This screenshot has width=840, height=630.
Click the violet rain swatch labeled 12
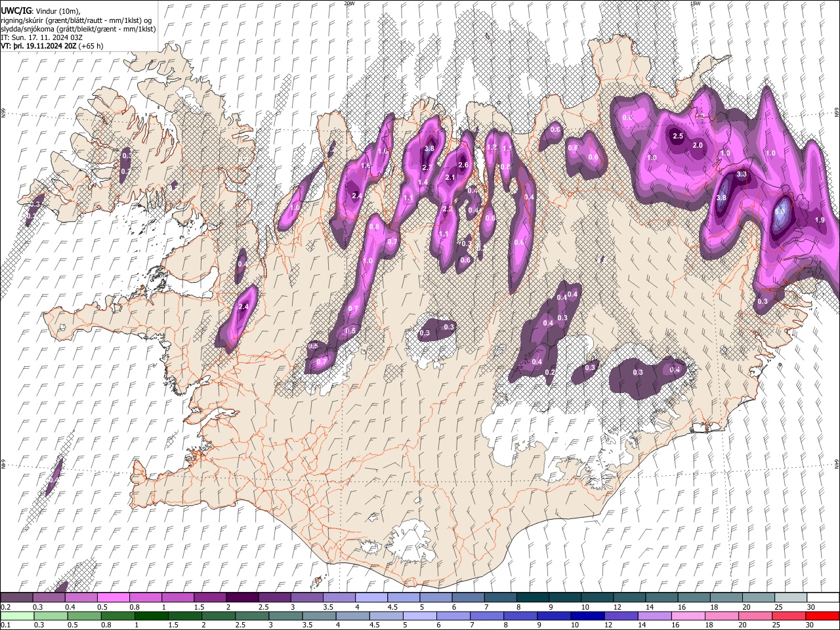pos(620,616)
